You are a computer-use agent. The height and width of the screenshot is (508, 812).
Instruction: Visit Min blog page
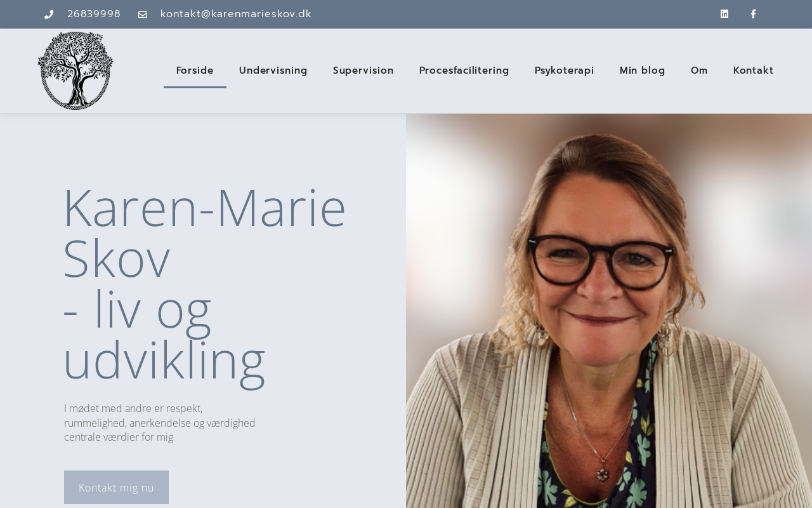[x=643, y=70]
